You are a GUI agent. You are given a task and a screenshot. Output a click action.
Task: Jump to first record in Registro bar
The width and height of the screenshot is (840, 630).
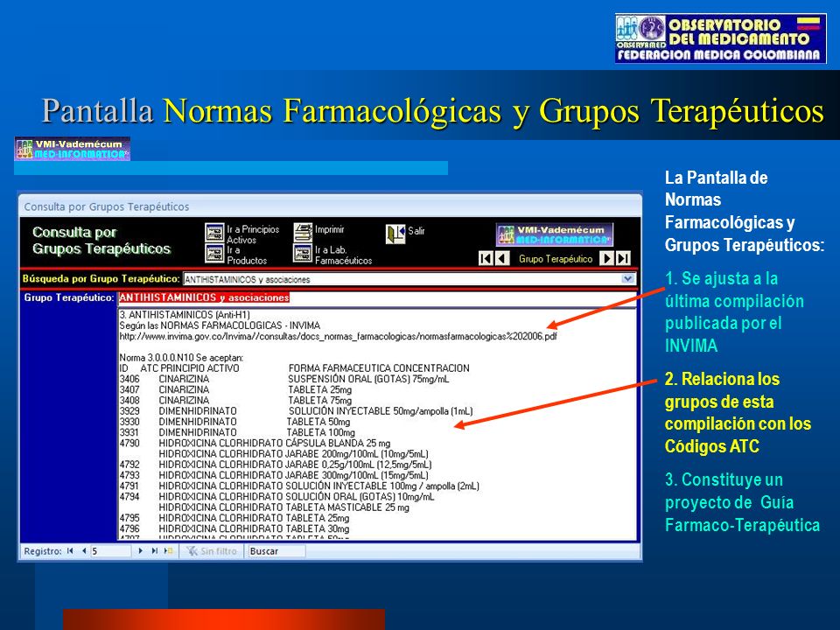pyautogui.click(x=70, y=550)
